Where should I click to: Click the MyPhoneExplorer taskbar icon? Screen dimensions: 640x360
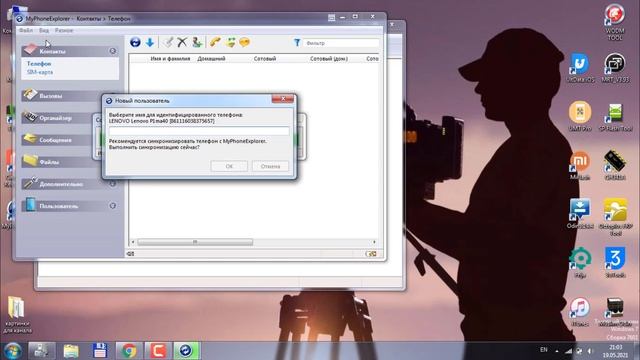(x=186, y=351)
